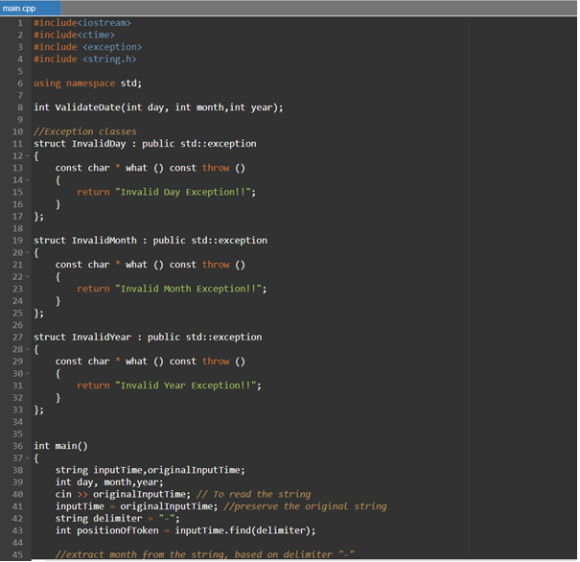This screenshot has height=562, width=580.
Task: Click "inputTime = originalInputTime;" statement
Action: coord(137,507)
